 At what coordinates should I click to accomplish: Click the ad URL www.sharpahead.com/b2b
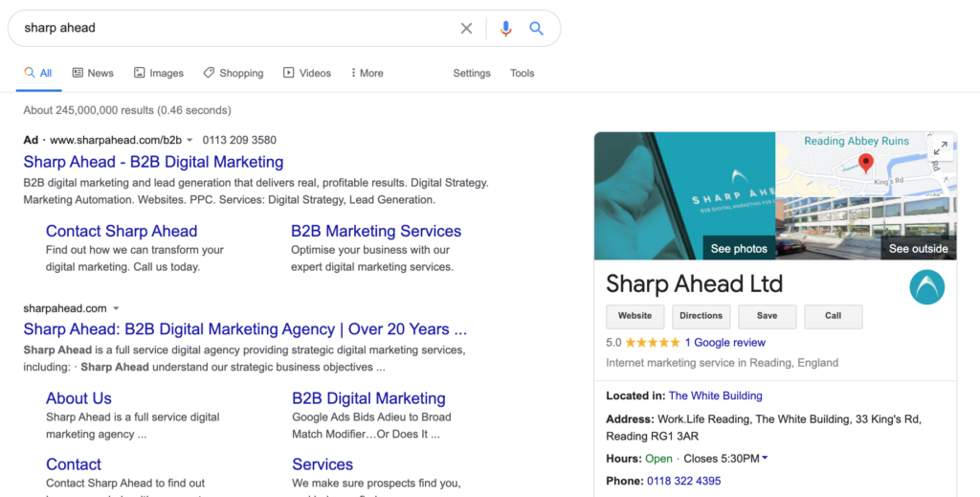(116, 140)
